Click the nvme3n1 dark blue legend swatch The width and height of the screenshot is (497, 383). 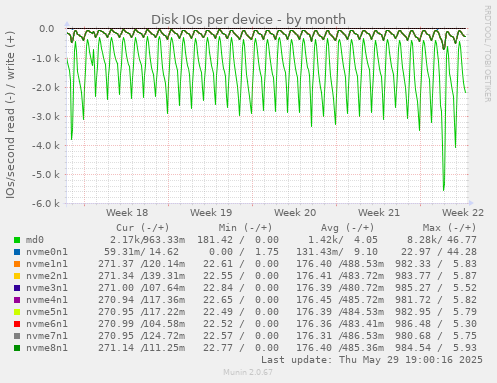point(17,288)
